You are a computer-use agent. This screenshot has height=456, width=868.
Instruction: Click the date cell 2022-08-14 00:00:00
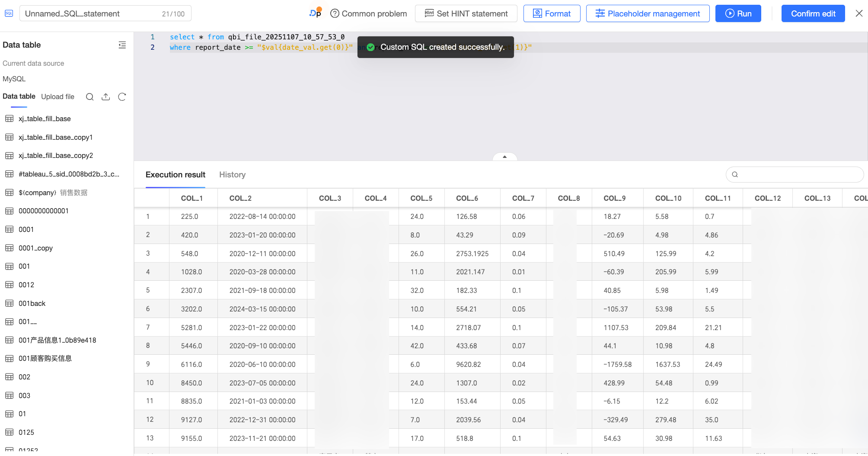[262, 216]
